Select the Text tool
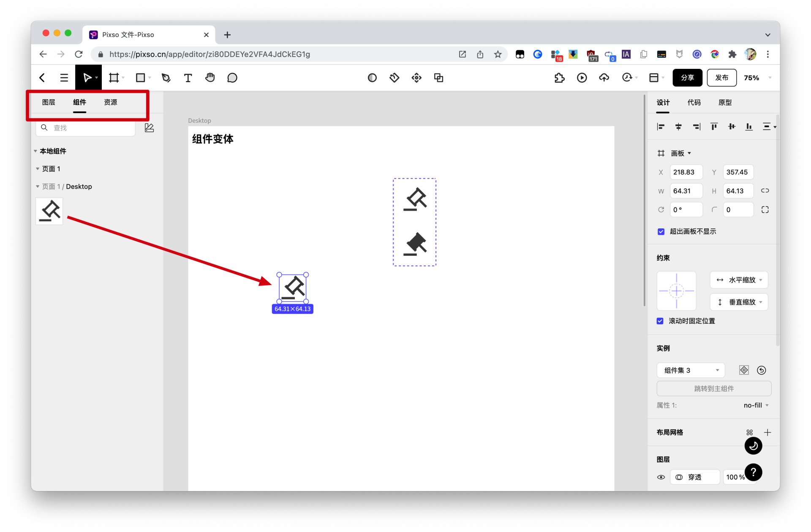The height and width of the screenshot is (532, 811). 188,78
